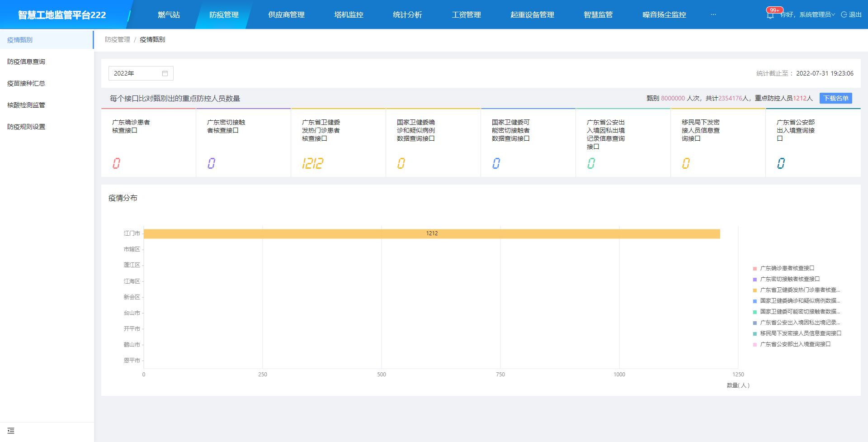Image resolution: width=868 pixels, height=442 pixels.
Task: Toggle 广东省公安出入境因私出境 legend entry
Action: pyautogui.click(x=796, y=323)
